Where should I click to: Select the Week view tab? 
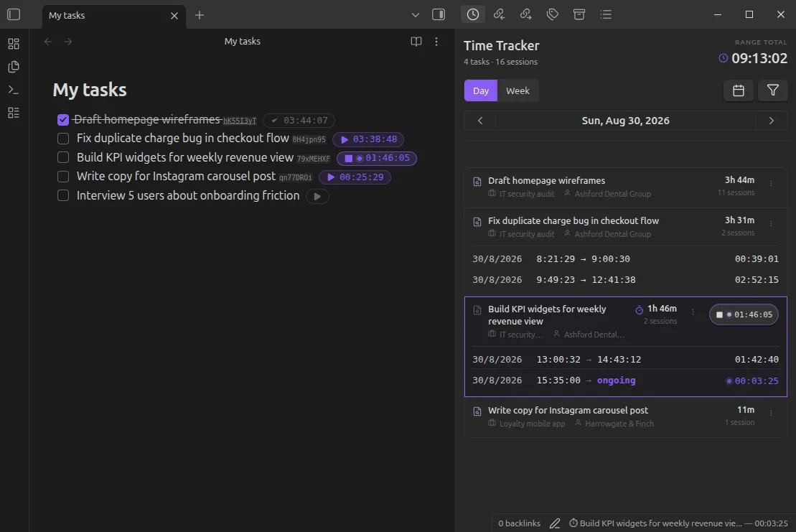coord(518,90)
